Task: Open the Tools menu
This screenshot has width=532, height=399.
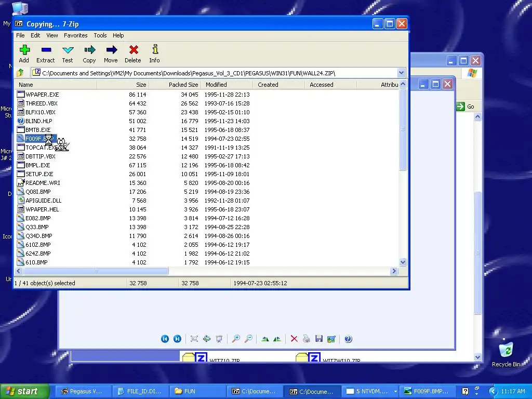Action: click(x=100, y=35)
